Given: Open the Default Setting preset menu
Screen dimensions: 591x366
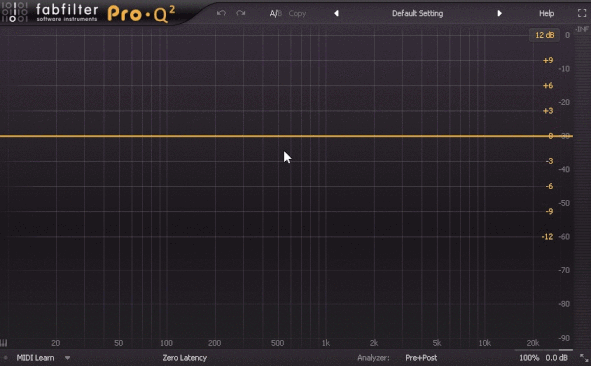Looking at the screenshot, I should click(x=417, y=14).
